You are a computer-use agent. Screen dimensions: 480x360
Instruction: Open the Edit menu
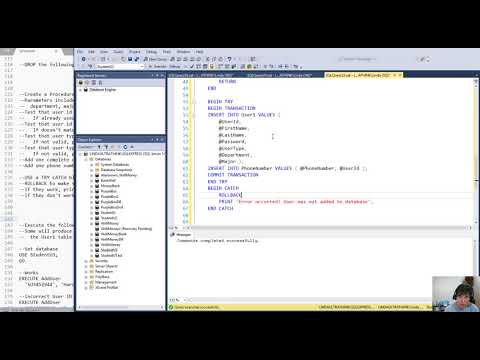coord(91,52)
